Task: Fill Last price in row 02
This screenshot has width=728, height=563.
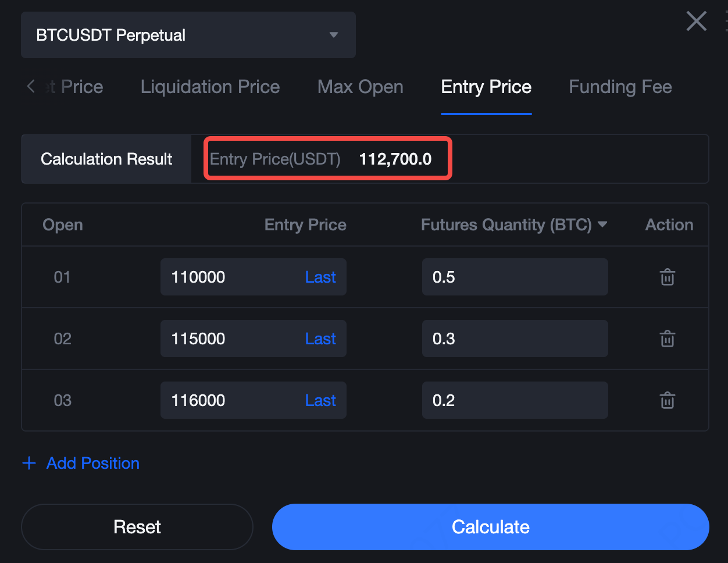Action: (x=320, y=338)
